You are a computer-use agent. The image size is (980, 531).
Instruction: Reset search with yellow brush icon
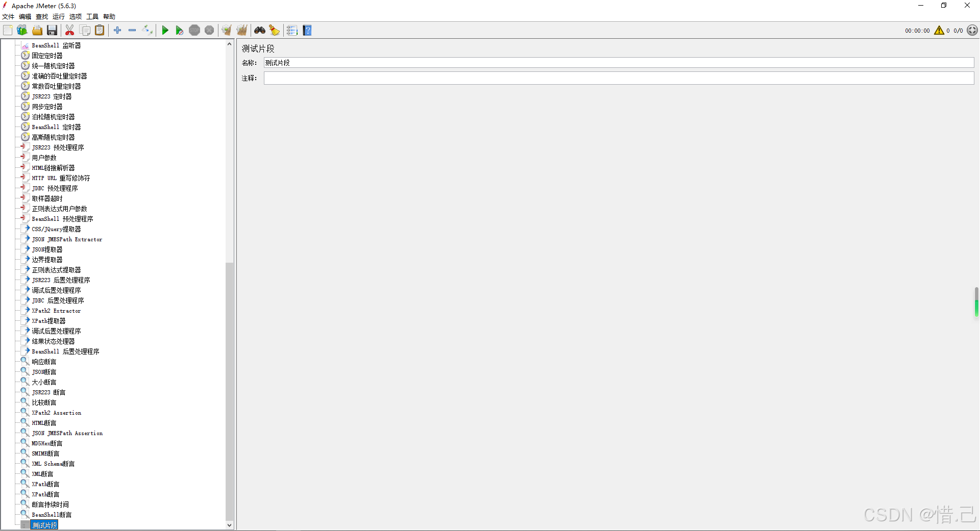(275, 31)
